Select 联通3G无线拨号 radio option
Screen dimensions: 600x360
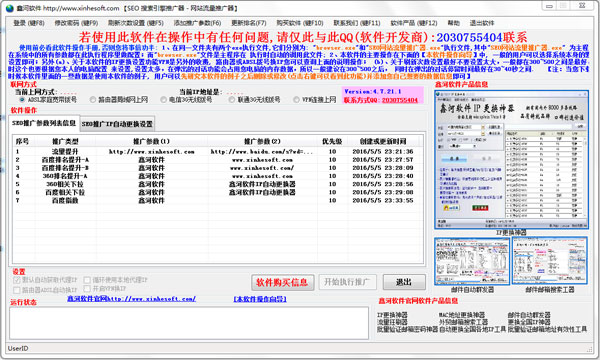click(x=254, y=99)
